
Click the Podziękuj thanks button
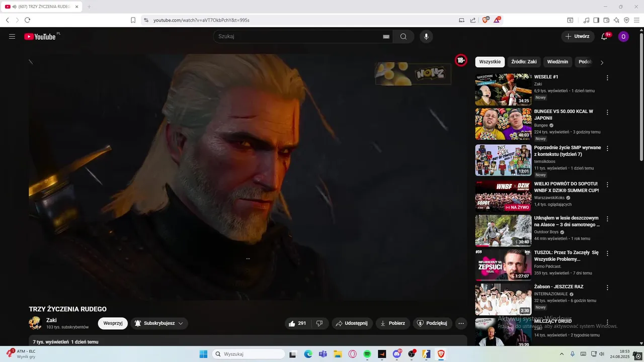coord(432,323)
